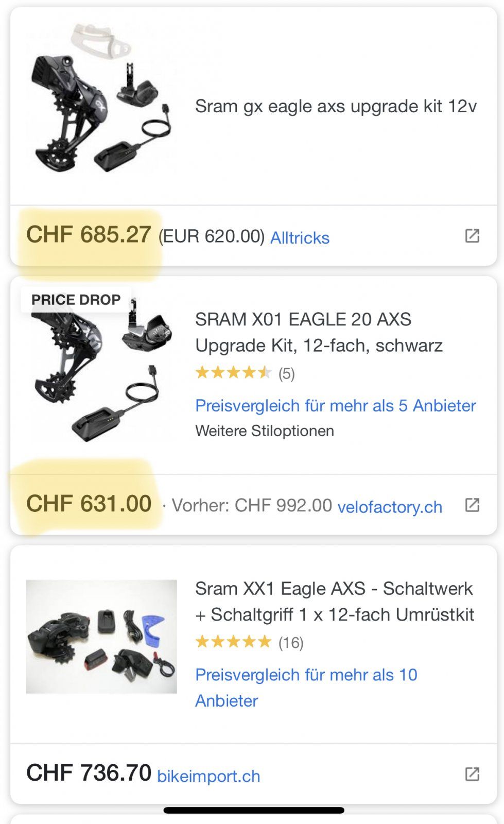Tap the PRICE DROP badge
Viewport: 504px width, 824px height.
tap(76, 300)
